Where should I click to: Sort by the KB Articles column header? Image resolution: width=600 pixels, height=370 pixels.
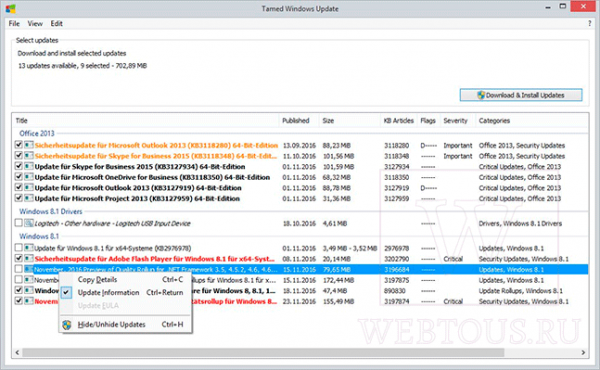[x=399, y=121]
